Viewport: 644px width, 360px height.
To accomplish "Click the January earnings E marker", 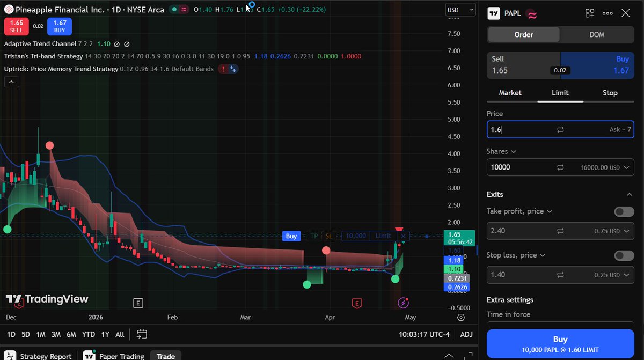I will click(x=138, y=304).
